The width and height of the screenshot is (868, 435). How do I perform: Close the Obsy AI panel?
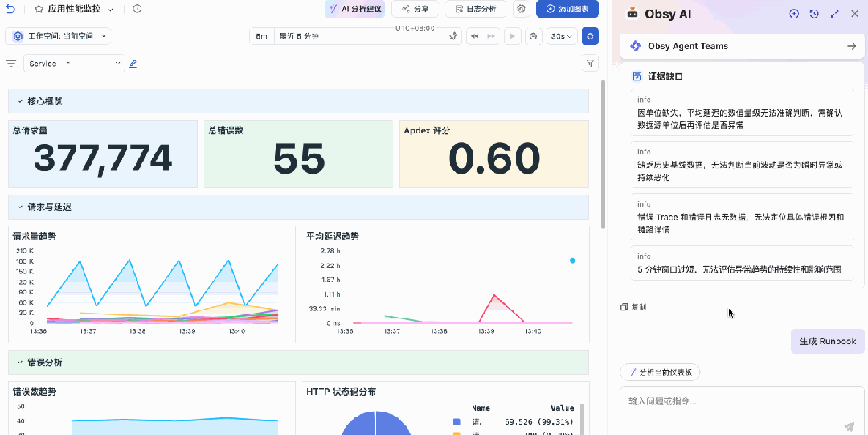click(854, 14)
